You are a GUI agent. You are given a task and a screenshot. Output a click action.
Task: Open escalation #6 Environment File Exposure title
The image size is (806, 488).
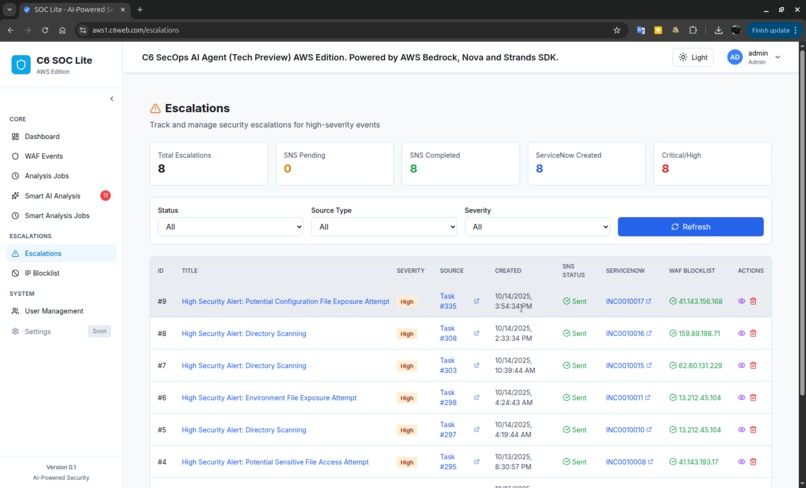tap(269, 397)
